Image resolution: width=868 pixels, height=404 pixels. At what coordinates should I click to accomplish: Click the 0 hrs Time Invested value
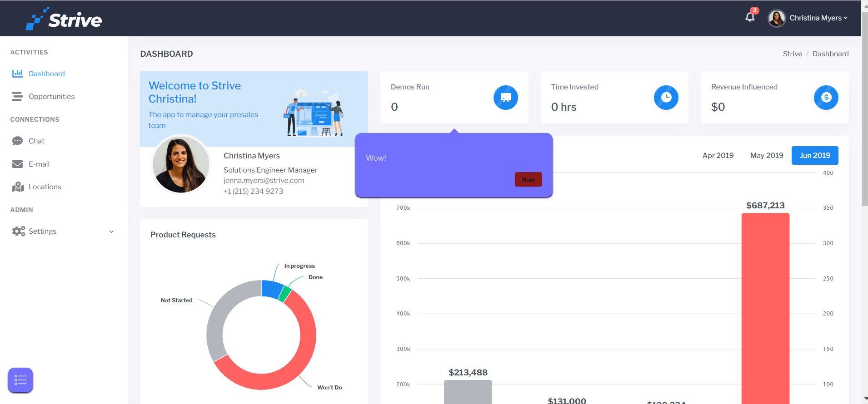tap(564, 107)
